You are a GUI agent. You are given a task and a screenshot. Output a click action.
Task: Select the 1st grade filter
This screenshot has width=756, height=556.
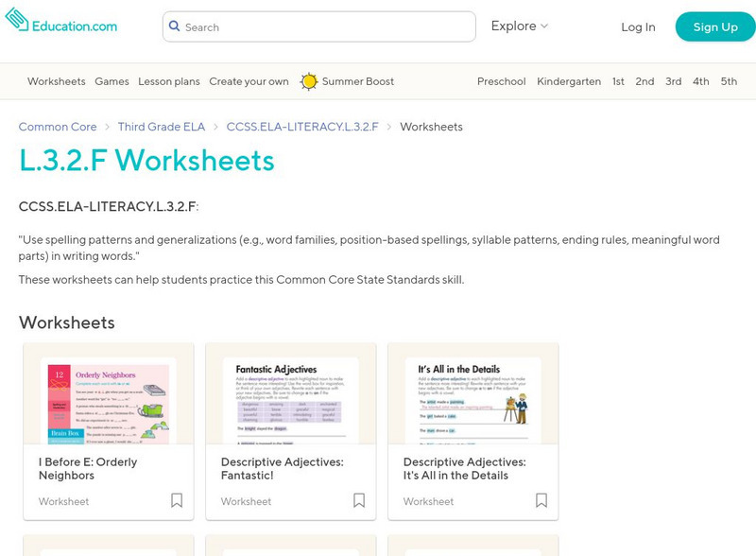pyautogui.click(x=618, y=81)
